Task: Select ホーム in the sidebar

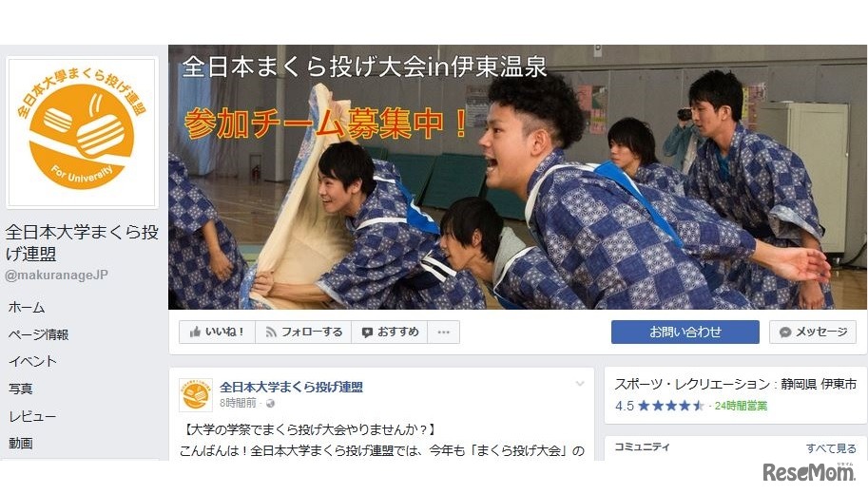Action: click(x=27, y=307)
